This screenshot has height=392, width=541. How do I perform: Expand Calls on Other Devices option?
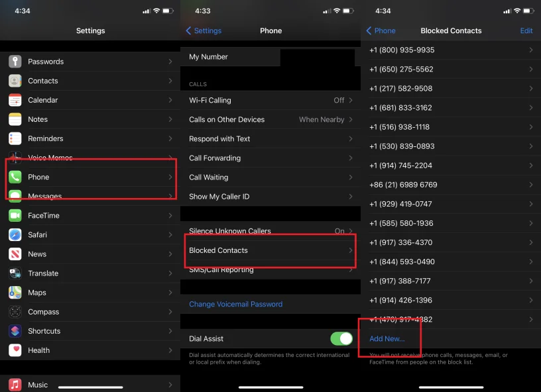coord(269,119)
